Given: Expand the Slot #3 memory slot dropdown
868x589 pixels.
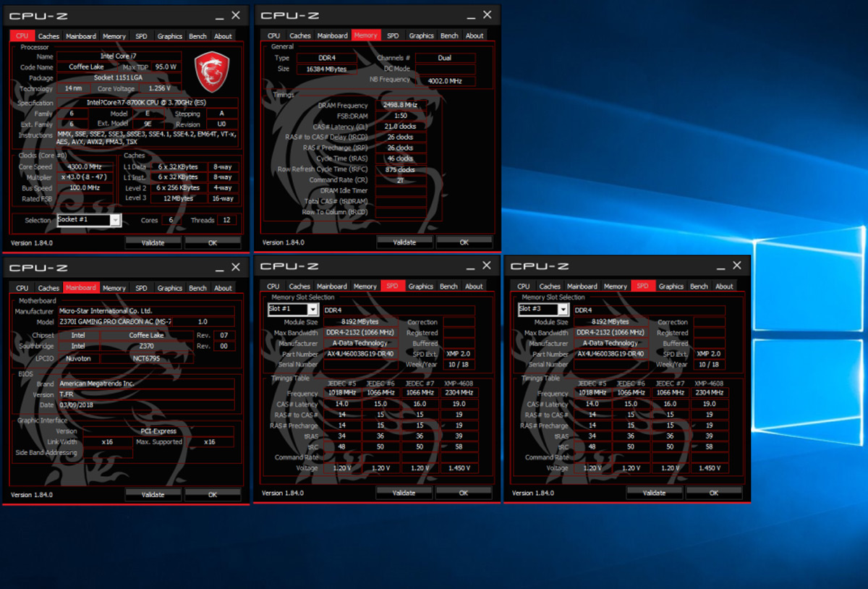Looking at the screenshot, I should tap(563, 310).
